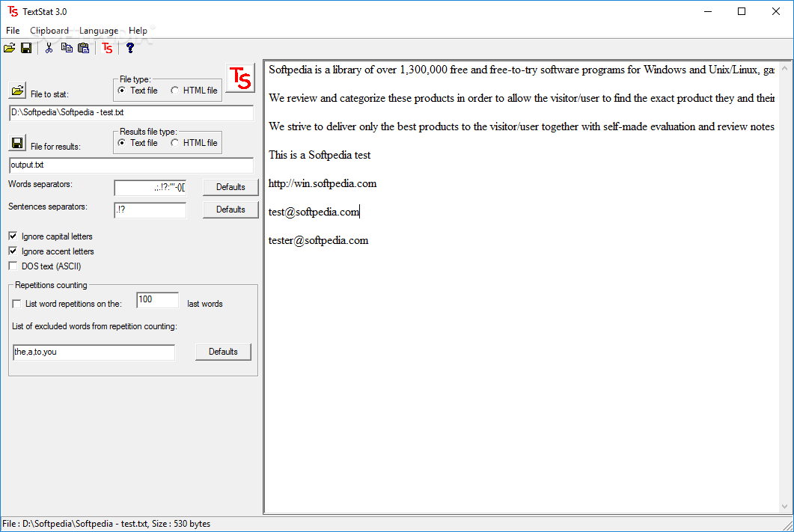Maximize the TextStat window

[742, 11]
